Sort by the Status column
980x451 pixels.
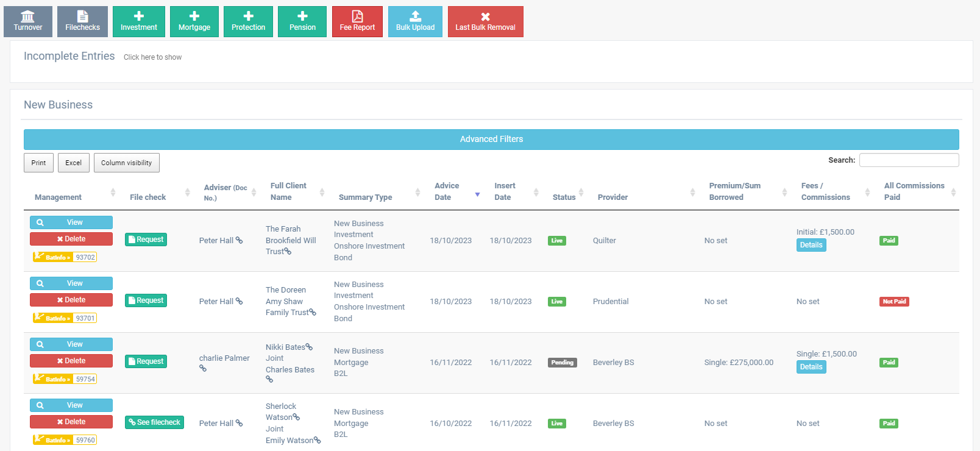click(x=581, y=193)
